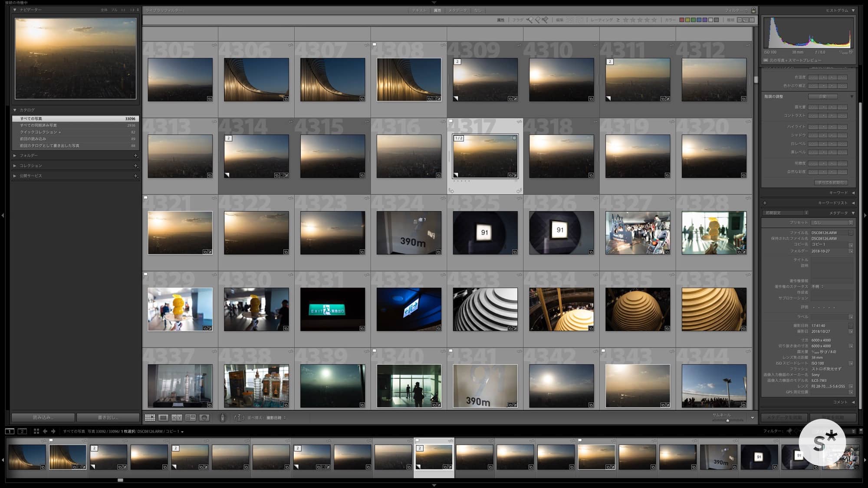Click the 書き出し export button
This screenshot has width=868, height=488.
pyautogui.click(x=108, y=417)
